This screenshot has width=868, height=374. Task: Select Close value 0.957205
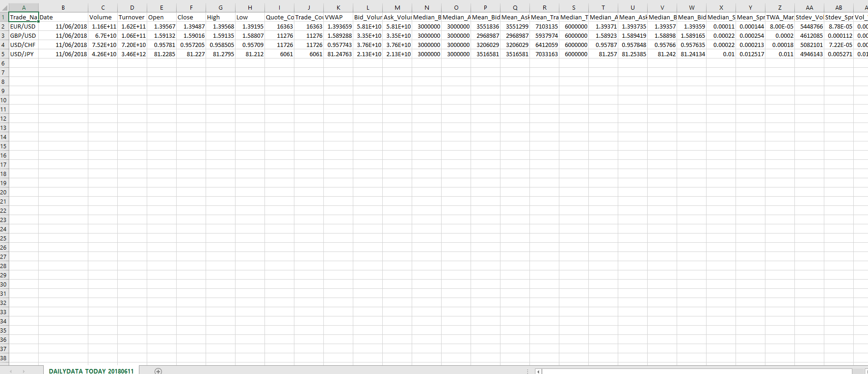(191, 45)
